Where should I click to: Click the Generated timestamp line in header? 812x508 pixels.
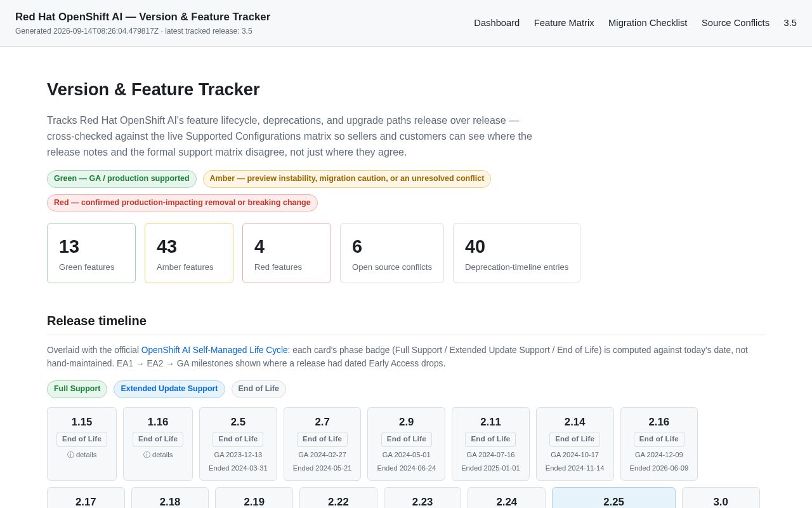click(134, 31)
